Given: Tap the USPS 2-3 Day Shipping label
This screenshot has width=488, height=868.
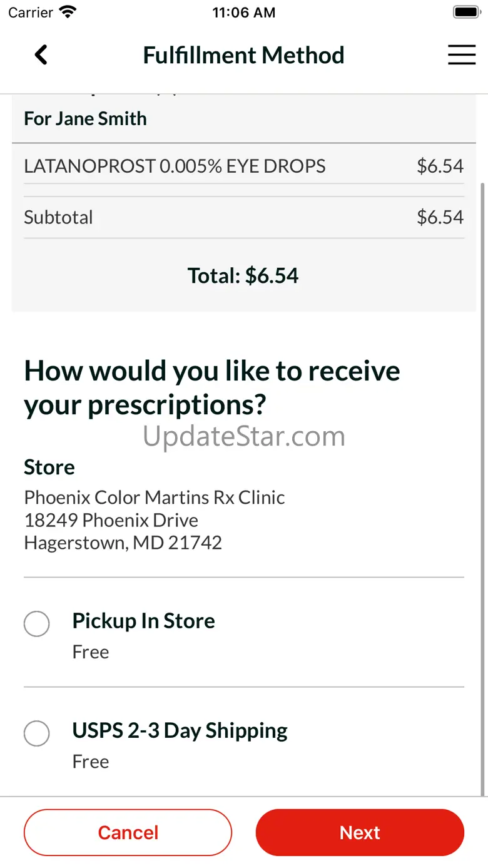Looking at the screenshot, I should (180, 730).
